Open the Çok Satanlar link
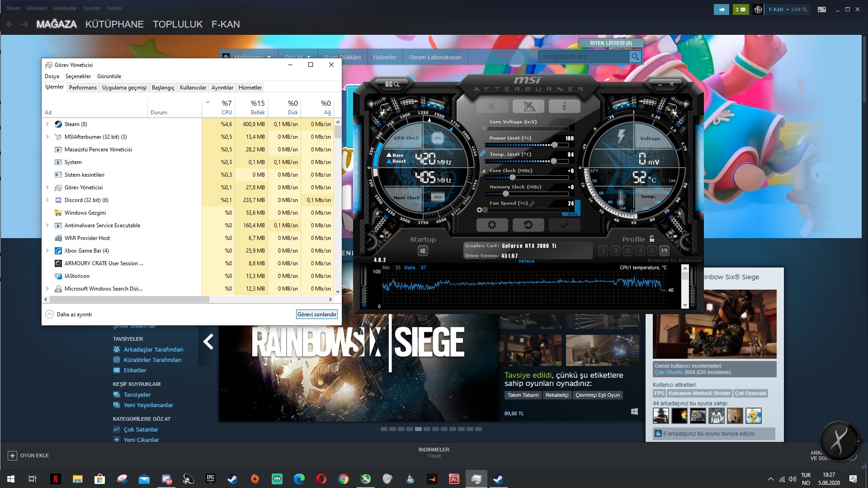The width and height of the screenshot is (868, 488). pyautogui.click(x=141, y=430)
